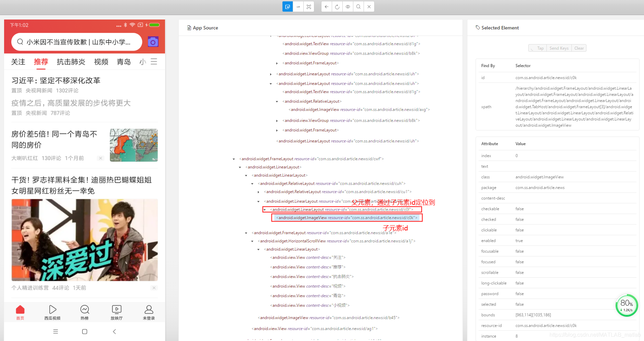The width and height of the screenshot is (644, 341).
Task: Collapse HorizontalScrollView a1j node
Action: pos(252,241)
